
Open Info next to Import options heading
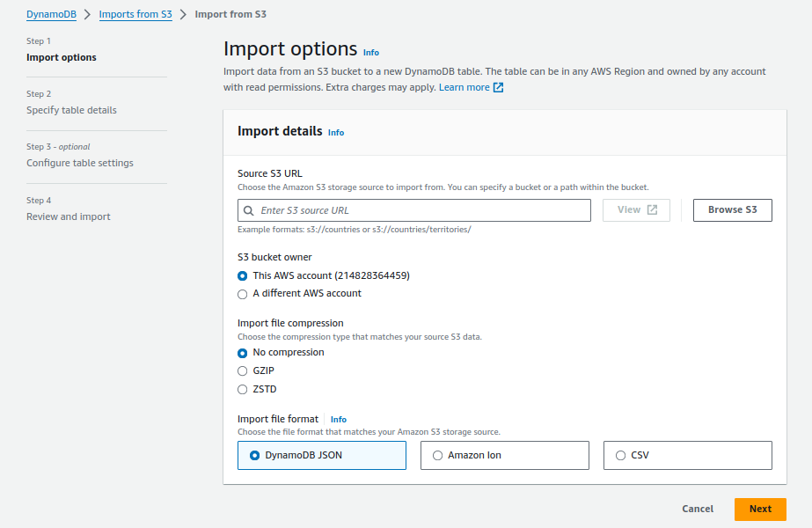click(370, 52)
